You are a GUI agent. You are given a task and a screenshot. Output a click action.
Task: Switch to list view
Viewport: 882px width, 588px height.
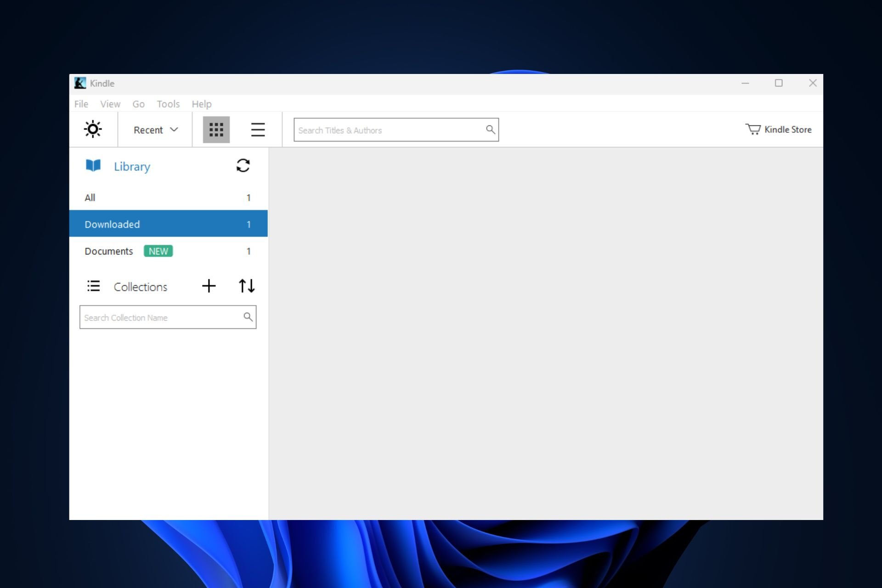[x=258, y=130]
